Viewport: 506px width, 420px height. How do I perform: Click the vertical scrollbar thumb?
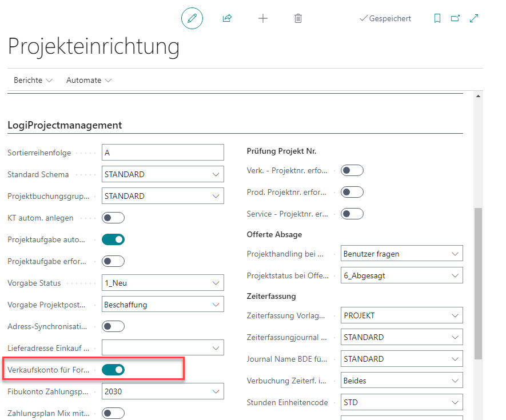pyautogui.click(x=478, y=283)
